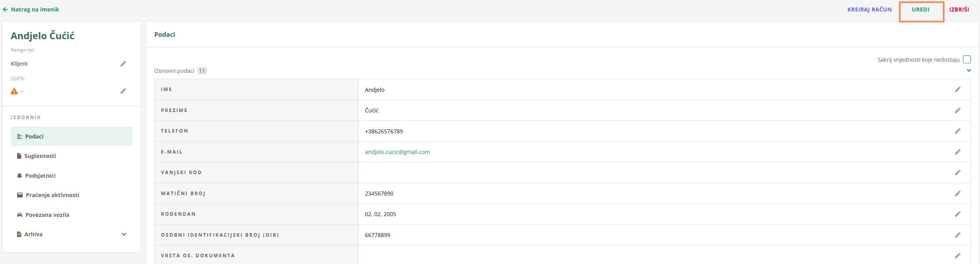Open the andjelo.cucic@gmail.com email link
Screen dimensions: 980x264
[x=397, y=152]
